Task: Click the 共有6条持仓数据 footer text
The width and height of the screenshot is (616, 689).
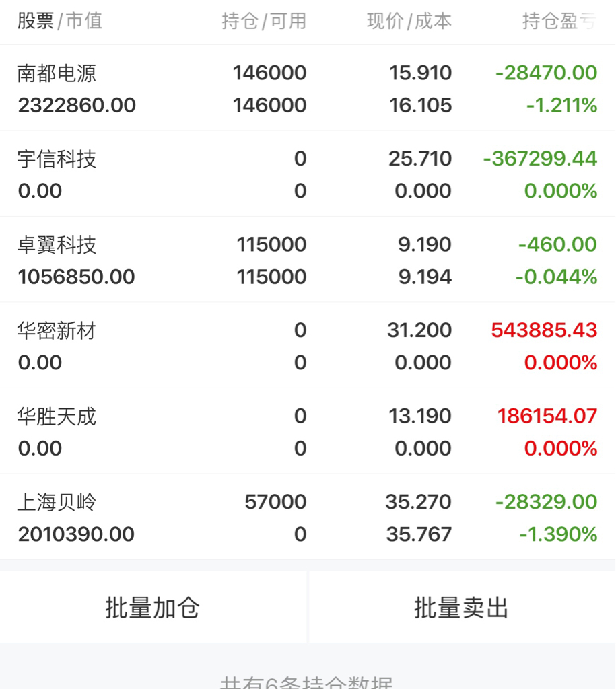Action: [x=306, y=682]
